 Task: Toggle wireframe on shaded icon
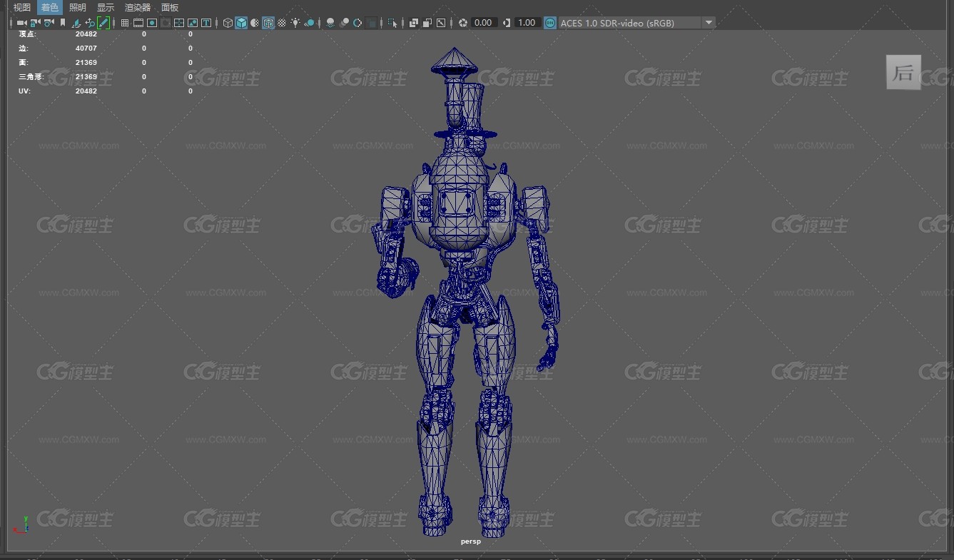(268, 23)
